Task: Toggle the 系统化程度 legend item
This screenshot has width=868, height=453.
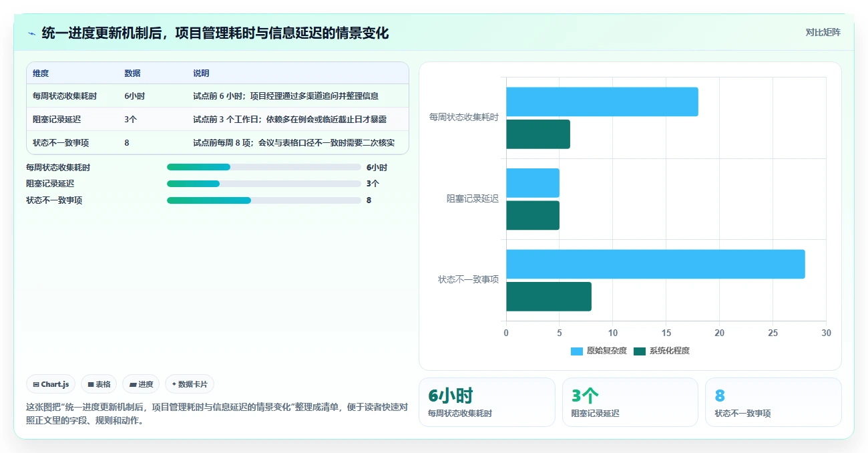Action: tap(661, 351)
